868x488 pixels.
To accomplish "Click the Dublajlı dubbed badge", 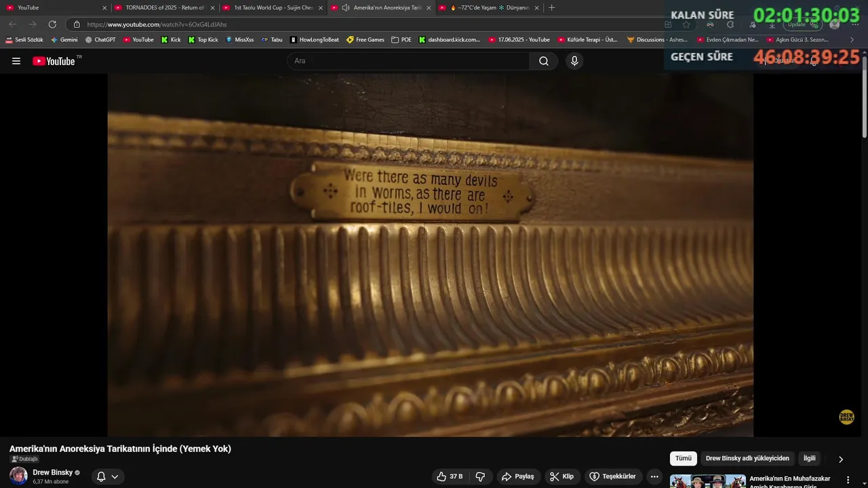I will click(24, 459).
